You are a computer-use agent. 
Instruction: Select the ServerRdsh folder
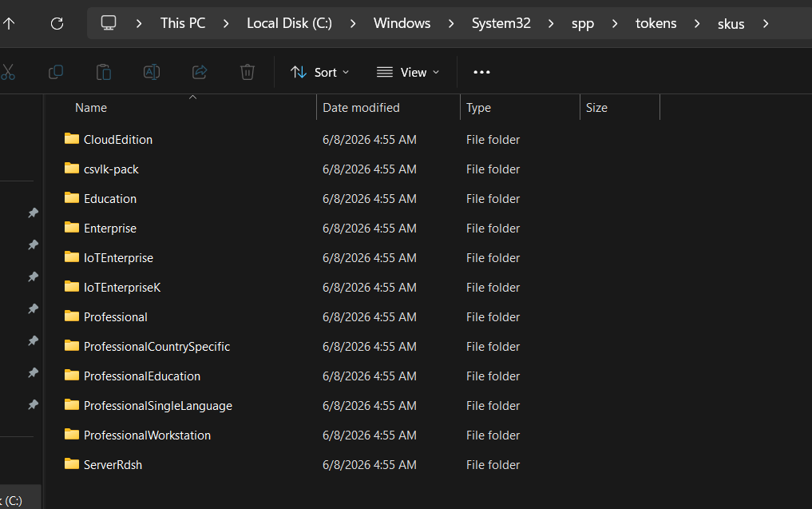[113, 464]
